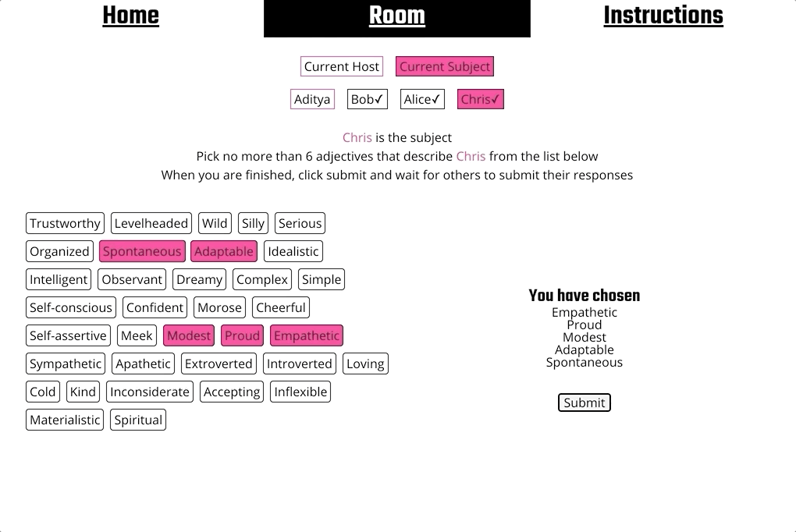Deselect the Empathetic adjective

coord(306,335)
